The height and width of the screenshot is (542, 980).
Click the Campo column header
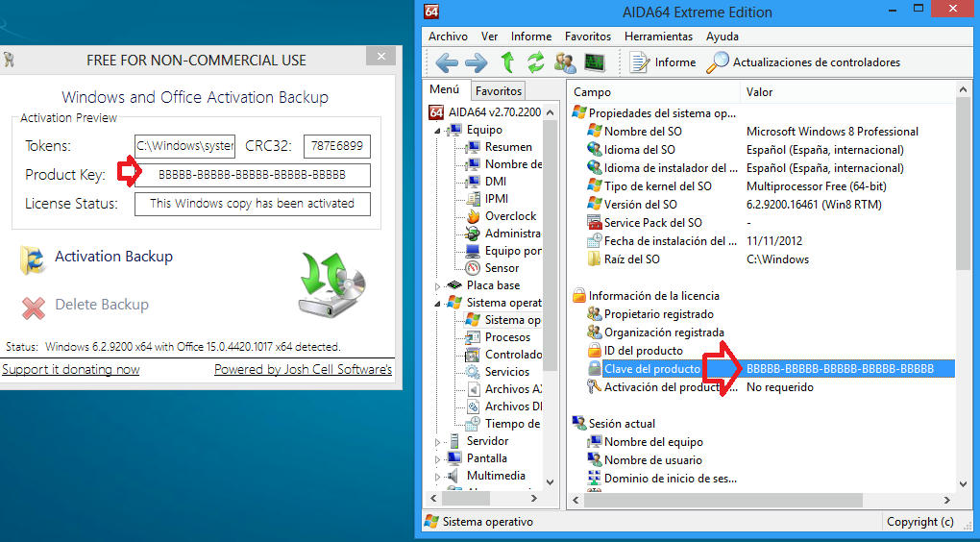pyautogui.click(x=653, y=92)
